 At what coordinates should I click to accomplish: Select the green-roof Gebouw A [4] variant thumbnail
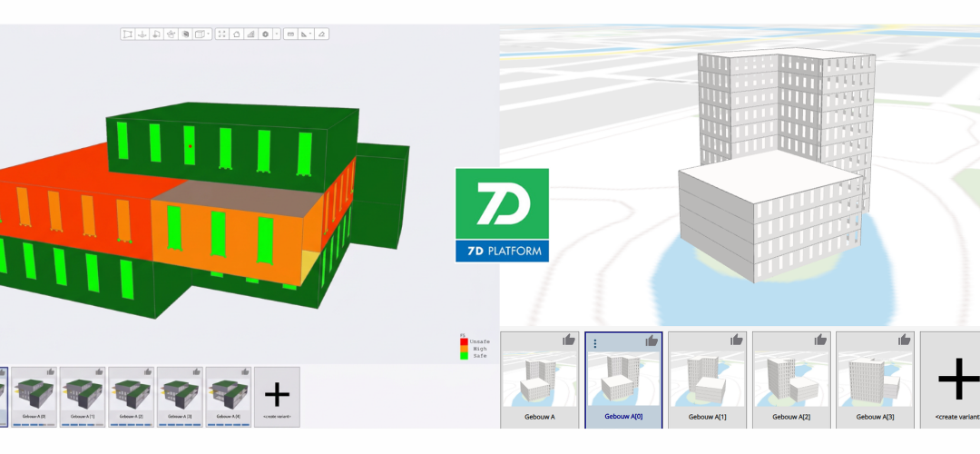click(x=229, y=397)
